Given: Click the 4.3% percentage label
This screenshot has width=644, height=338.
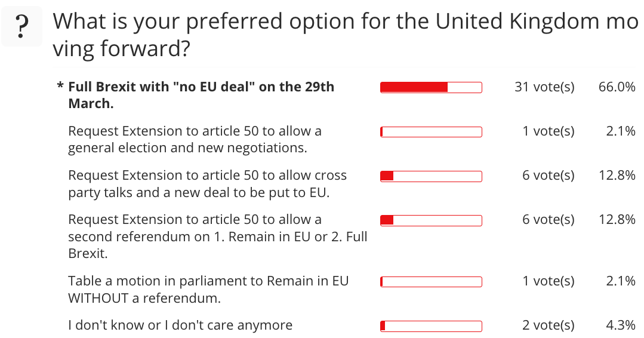Looking at the screenshot, I should [621, 325].
